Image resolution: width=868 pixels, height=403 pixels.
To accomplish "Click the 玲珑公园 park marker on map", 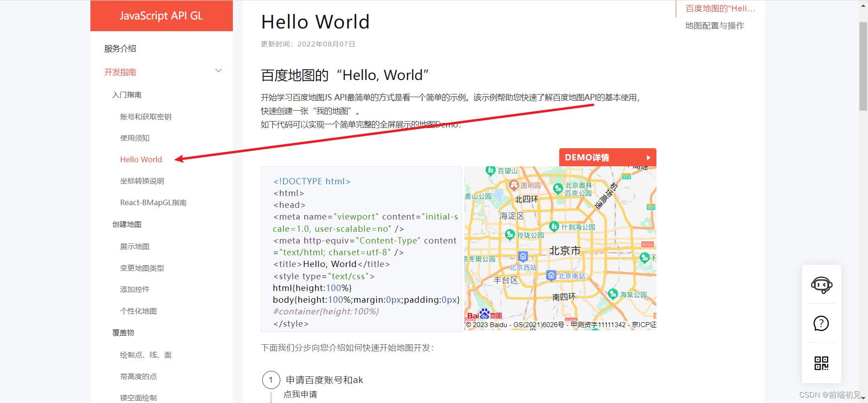I will (510, 234).
